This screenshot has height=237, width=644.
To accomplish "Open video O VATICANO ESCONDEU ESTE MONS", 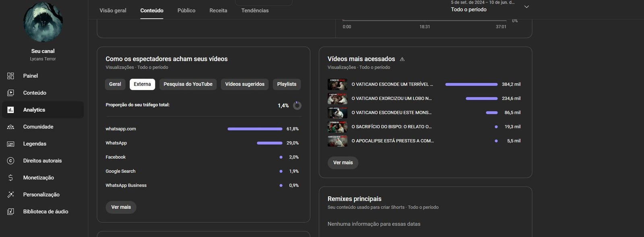I will pos(391,112).
